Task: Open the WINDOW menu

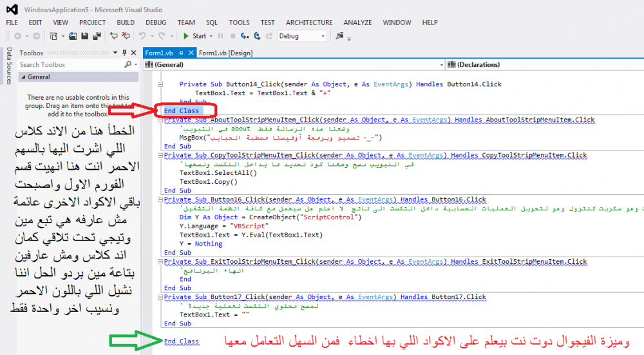Action: pos(397,23)
